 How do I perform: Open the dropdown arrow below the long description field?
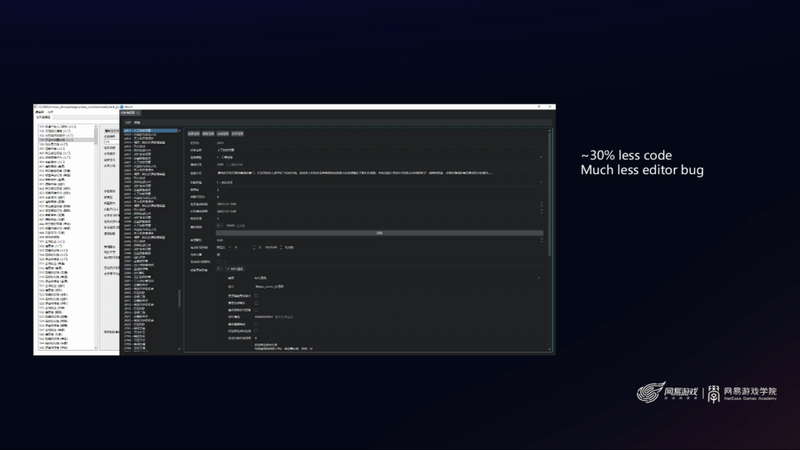click(x=541, y=182)
